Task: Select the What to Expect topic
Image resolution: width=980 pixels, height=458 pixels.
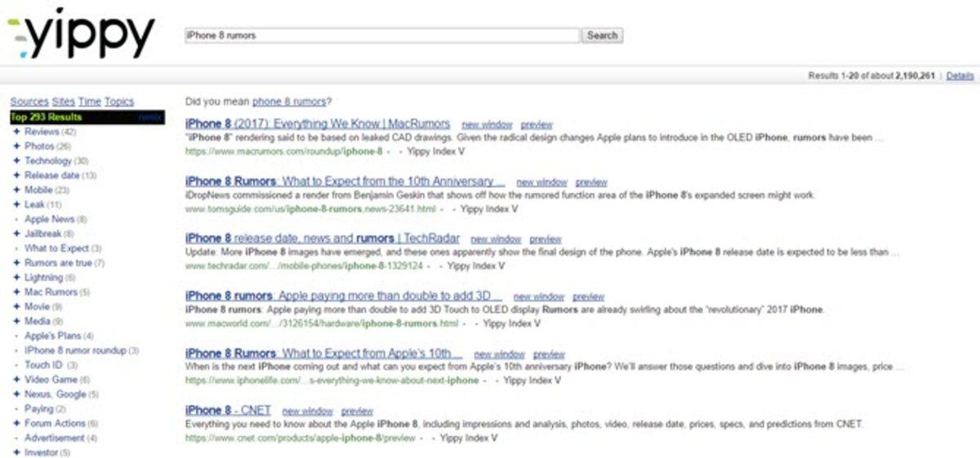Action: [x=56, y=248]
